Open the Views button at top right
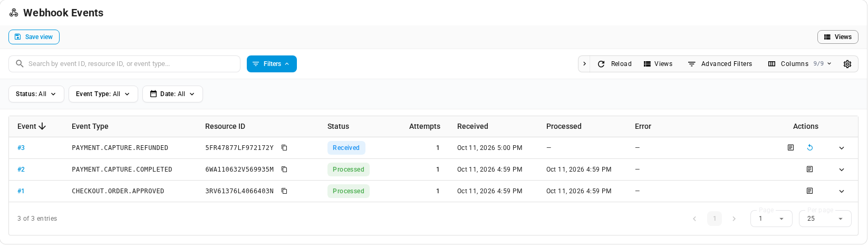The image size is (868, 245). coord(838,37)
